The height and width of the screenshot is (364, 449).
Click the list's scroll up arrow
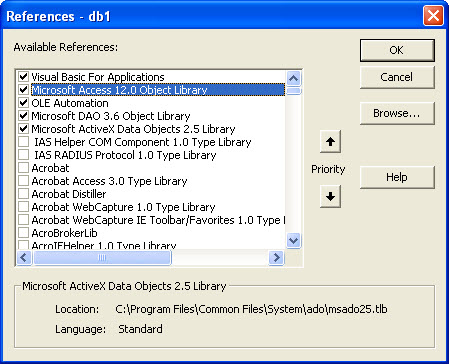293,78
